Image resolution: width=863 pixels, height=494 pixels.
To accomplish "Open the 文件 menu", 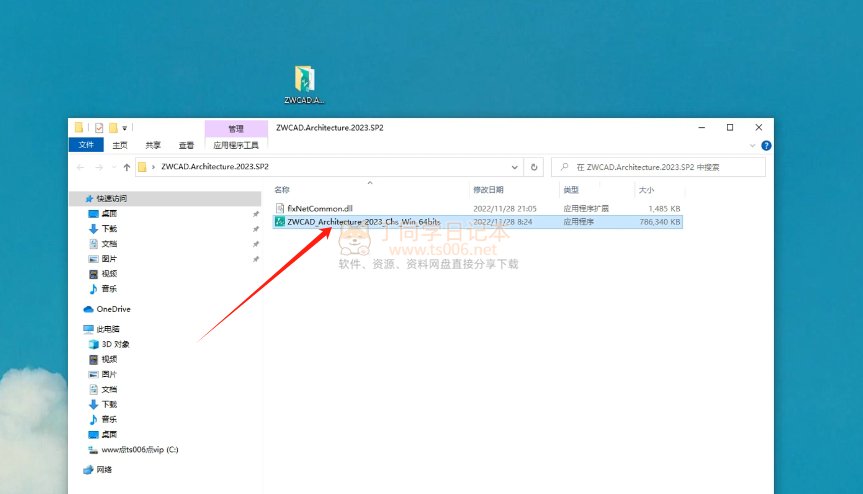I will click(x=86, y=145).
